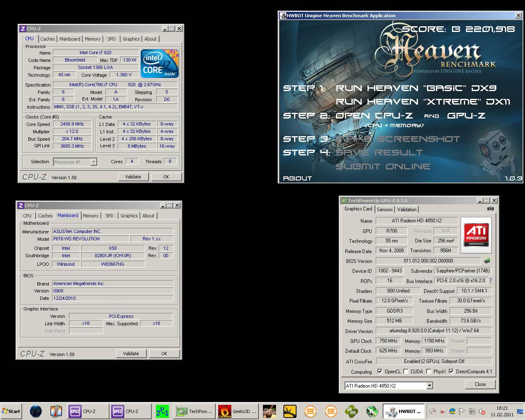
Task: Click the Core Voltage value 1.360 V
Action: (124, 75)
